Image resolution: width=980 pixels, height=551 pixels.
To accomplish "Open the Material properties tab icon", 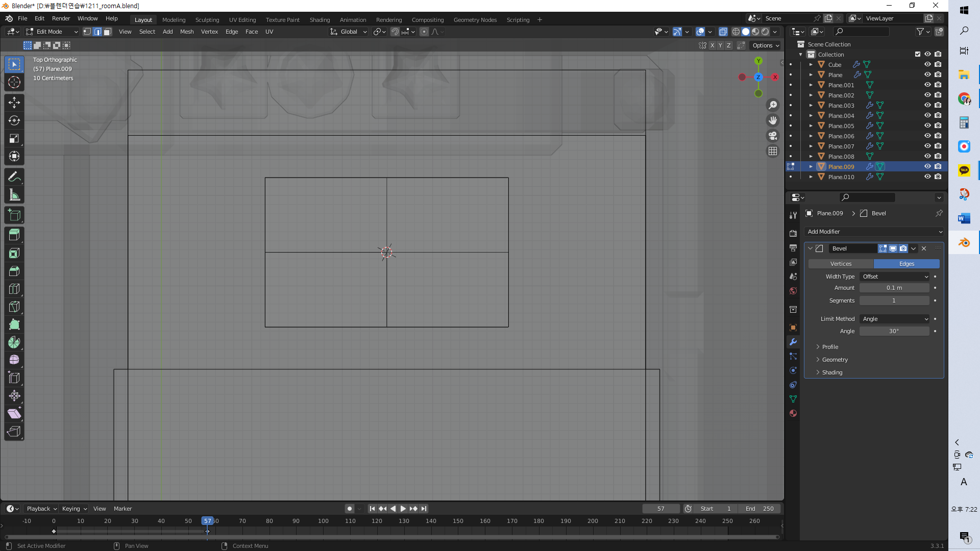I will 793,413.
